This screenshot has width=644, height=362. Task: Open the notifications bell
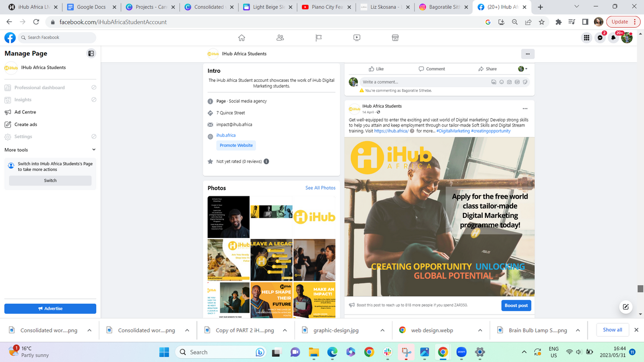click(613, 38)
